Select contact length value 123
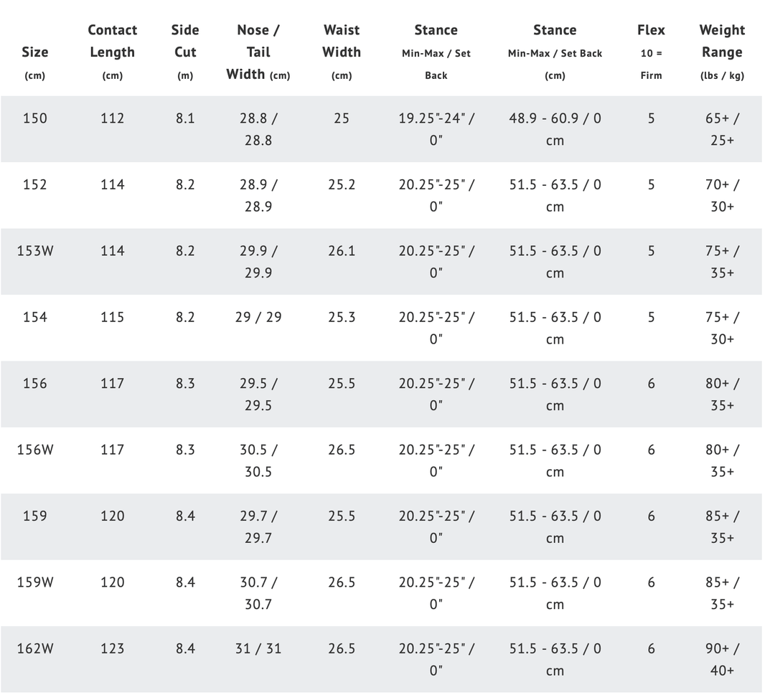The width and height of the screenshot is (775, 700). pos(112,648)
